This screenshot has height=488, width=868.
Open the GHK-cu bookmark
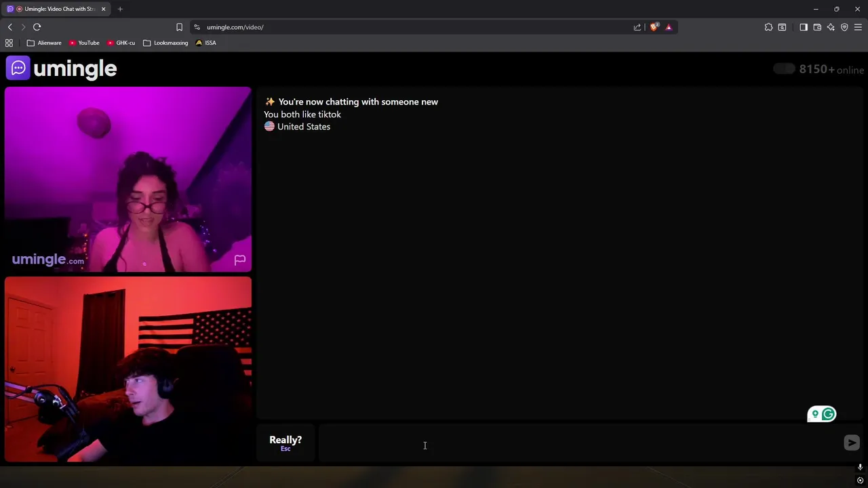(x=121, y=43)
